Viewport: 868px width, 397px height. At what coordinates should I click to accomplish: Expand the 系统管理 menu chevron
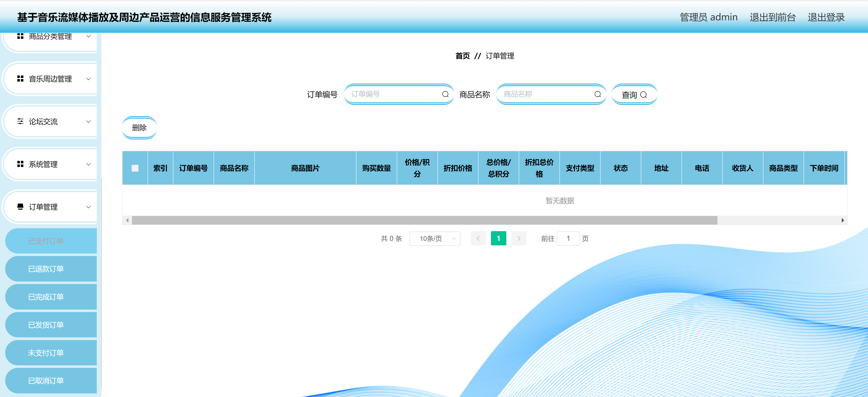(89, 164)
